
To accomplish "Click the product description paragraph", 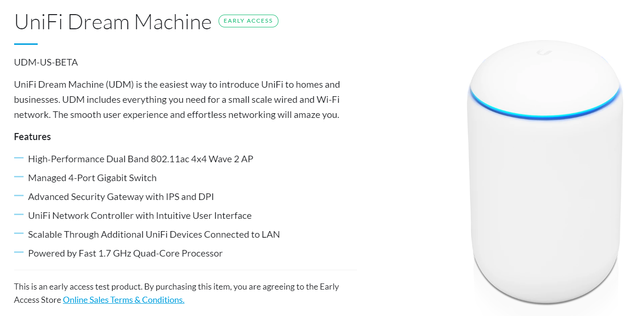I will point(177,100).
